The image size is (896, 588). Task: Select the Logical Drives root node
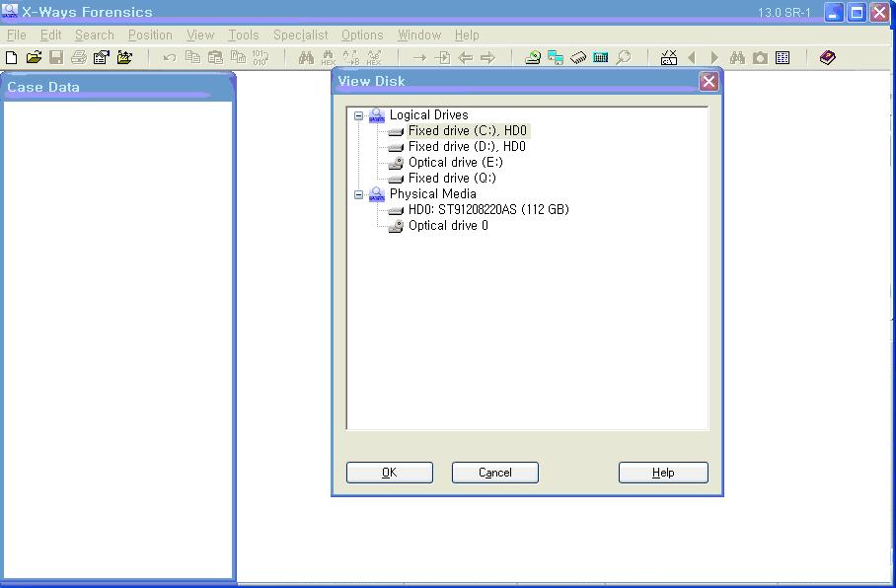[428, 114]
